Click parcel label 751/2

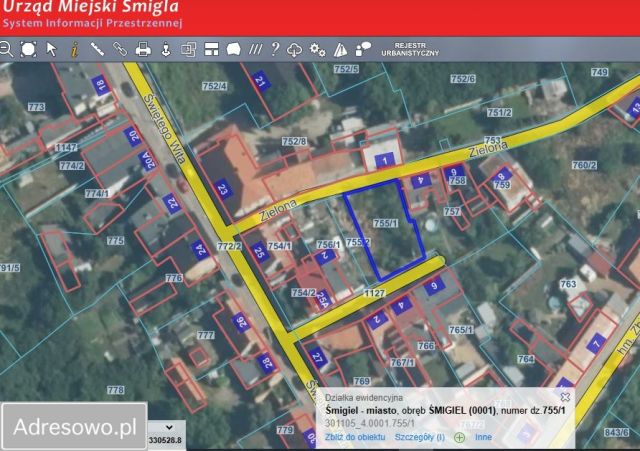(x=499, y=112)
